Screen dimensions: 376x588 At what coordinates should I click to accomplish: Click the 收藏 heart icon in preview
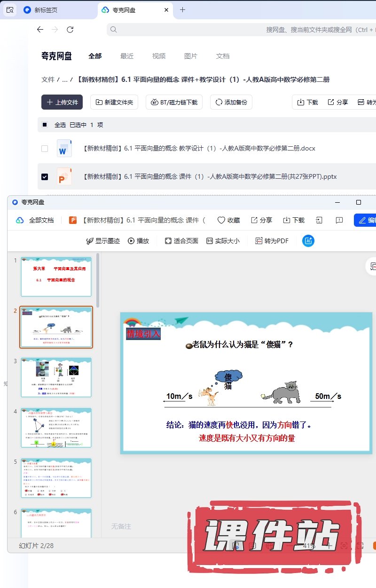coord(221,220)
